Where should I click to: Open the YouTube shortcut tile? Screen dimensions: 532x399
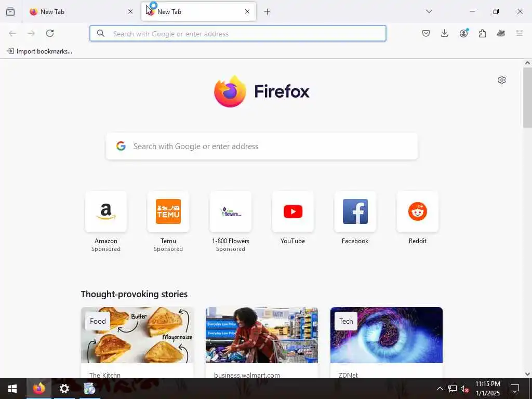tap(293, 212)
